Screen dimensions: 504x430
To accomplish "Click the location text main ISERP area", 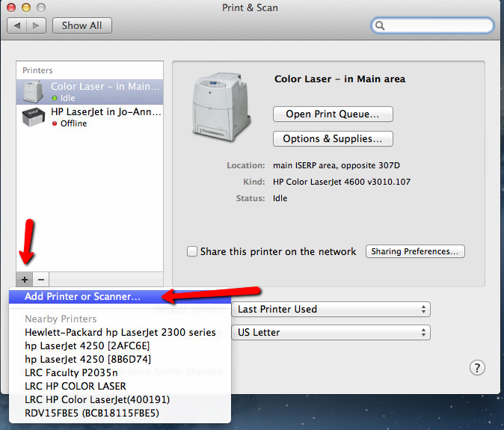I will [x=336, y=165].
